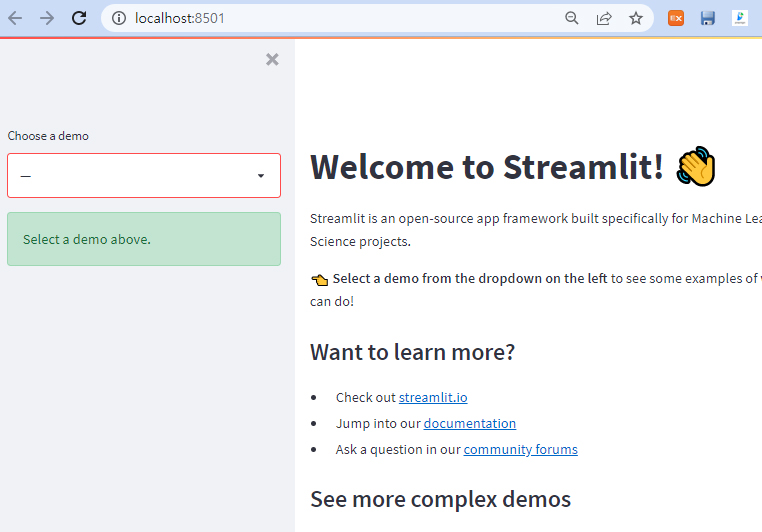Viewport: 762px width, 532px height.
Task: Open the white square extension icon
Action: (740, 18)
